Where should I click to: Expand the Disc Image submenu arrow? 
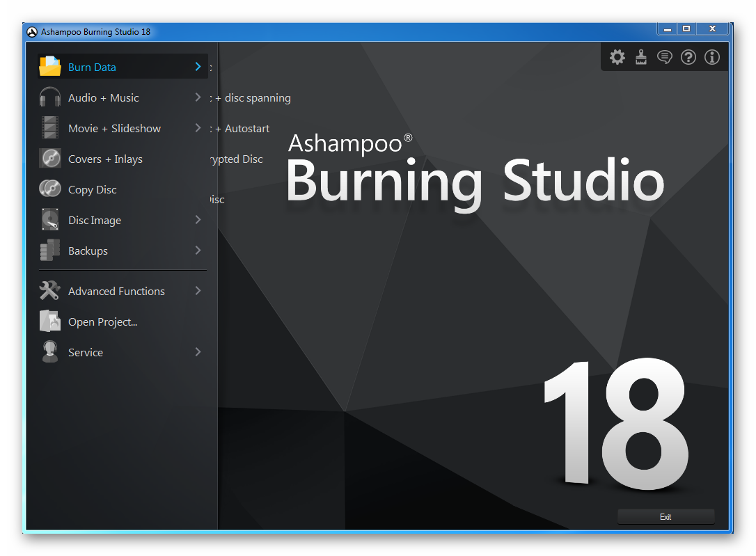[198, 220]
